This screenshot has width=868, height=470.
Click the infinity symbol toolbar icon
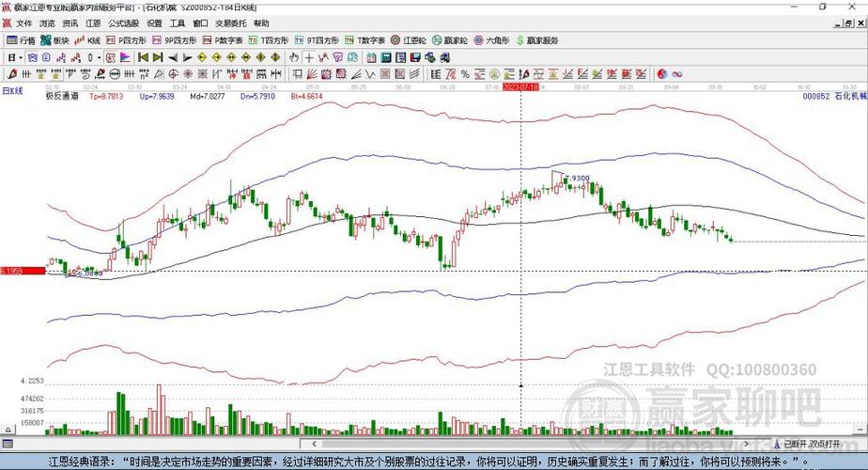coord(677,73)
